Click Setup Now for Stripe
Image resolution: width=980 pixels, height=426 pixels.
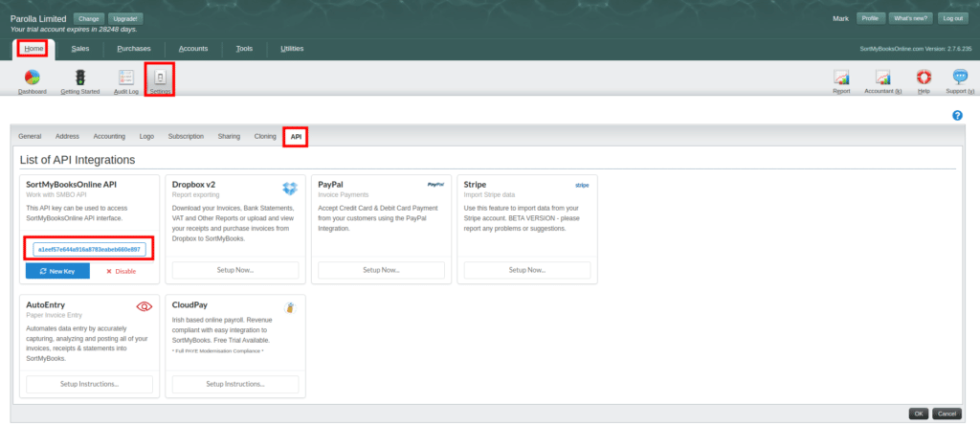(527, 270)
